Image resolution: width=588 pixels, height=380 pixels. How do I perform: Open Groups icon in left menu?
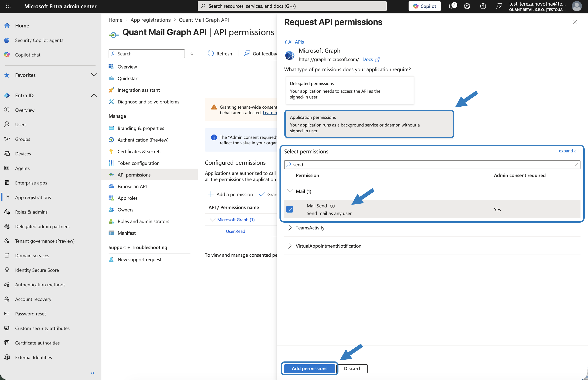pos(7,139)
